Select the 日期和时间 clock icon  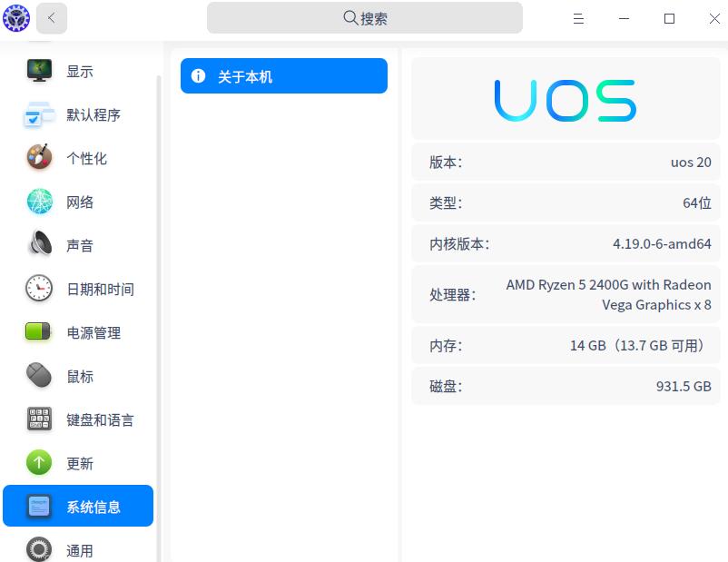pos(39,289)
